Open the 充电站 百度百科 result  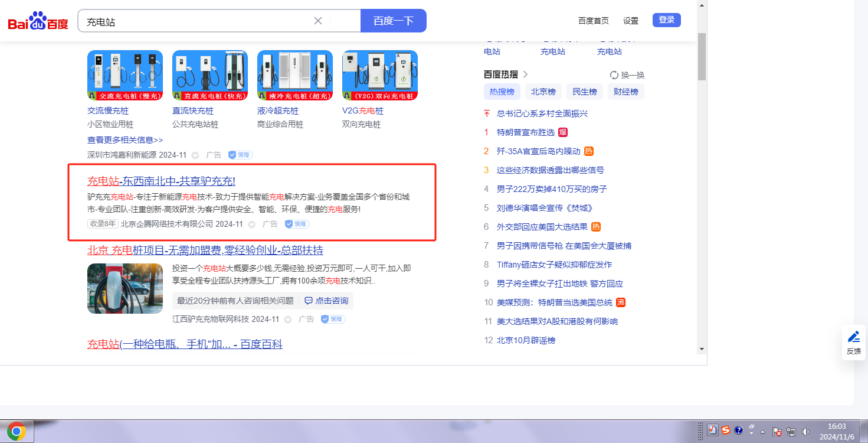pyautogui.click(x=185, y=344)
